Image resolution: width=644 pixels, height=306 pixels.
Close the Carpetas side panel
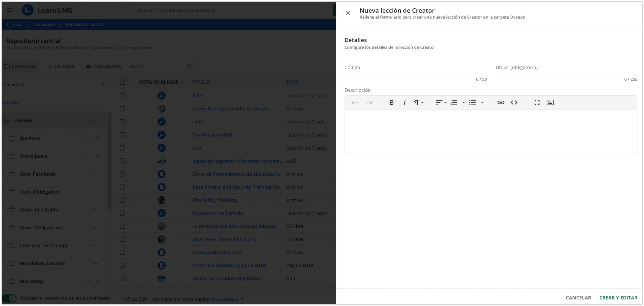pos(102,85)
